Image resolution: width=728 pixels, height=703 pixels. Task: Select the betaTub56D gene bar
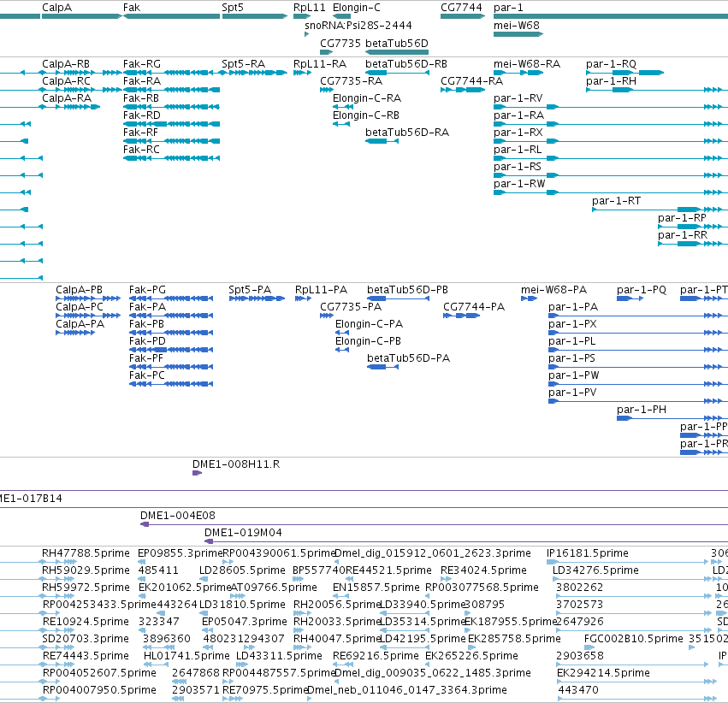[397, 52]
